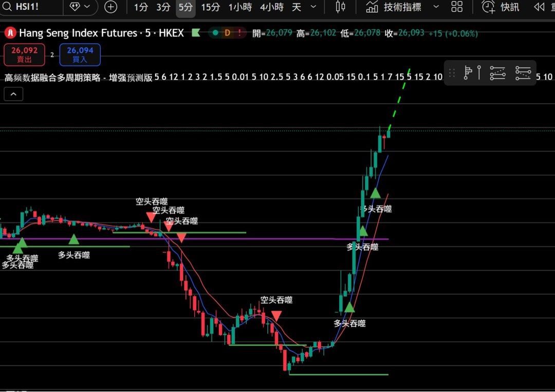Screen dimensions: 555x392
Task: Select the vertical line tool in floating toolbar
Action: [x=479, y=72]
